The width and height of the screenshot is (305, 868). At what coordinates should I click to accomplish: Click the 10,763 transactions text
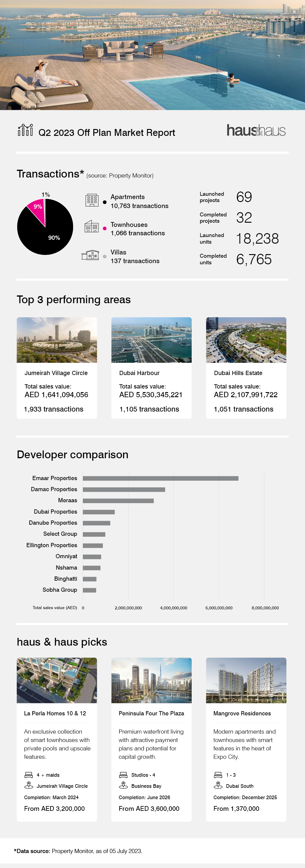coord(139,206)
